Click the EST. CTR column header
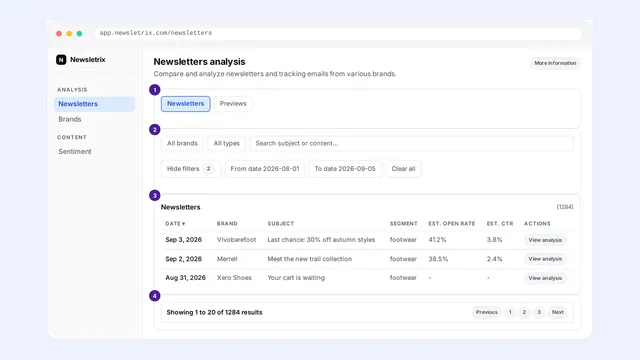The image size is (640, 360). tap(500, 224)
